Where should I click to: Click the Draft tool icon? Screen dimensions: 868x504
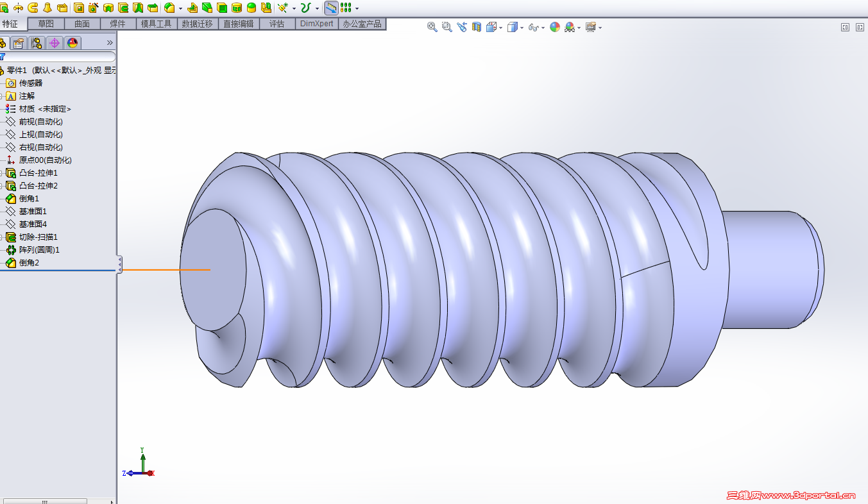click(207, 8)
